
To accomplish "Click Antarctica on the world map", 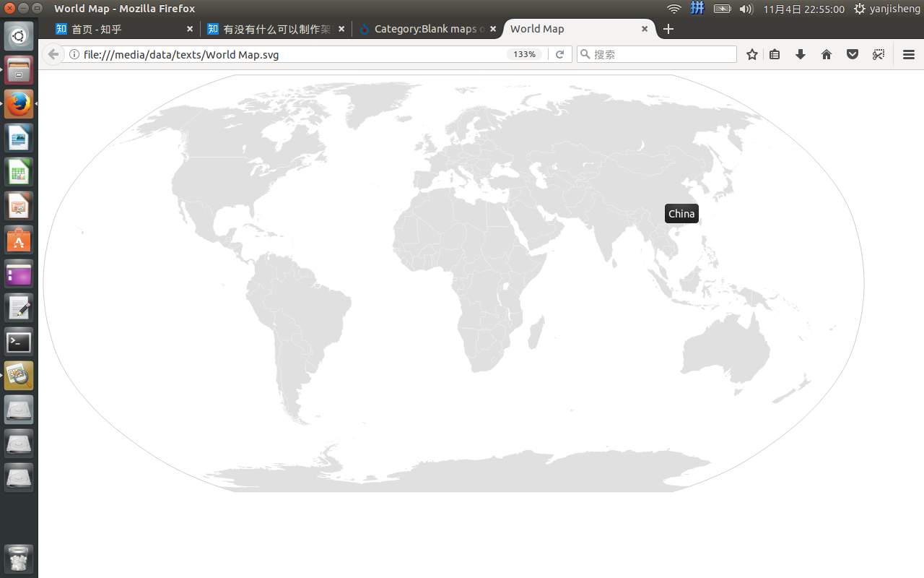I will coord(462,473).
